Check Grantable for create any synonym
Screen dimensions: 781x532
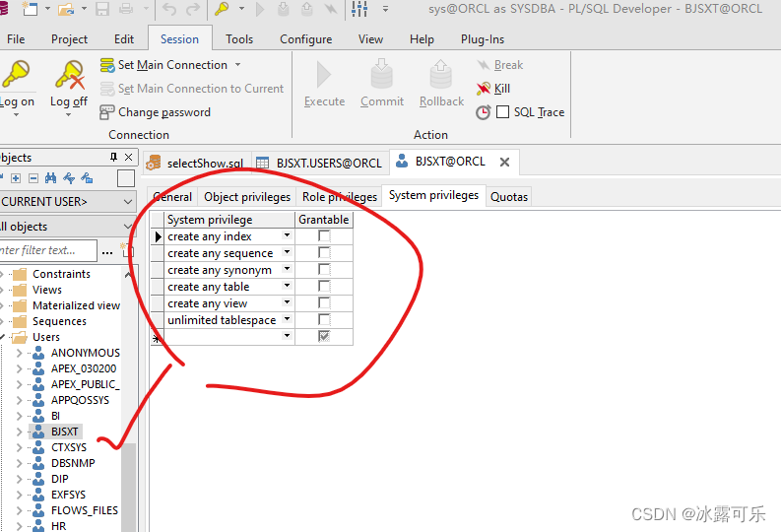[x=324, y=270]
